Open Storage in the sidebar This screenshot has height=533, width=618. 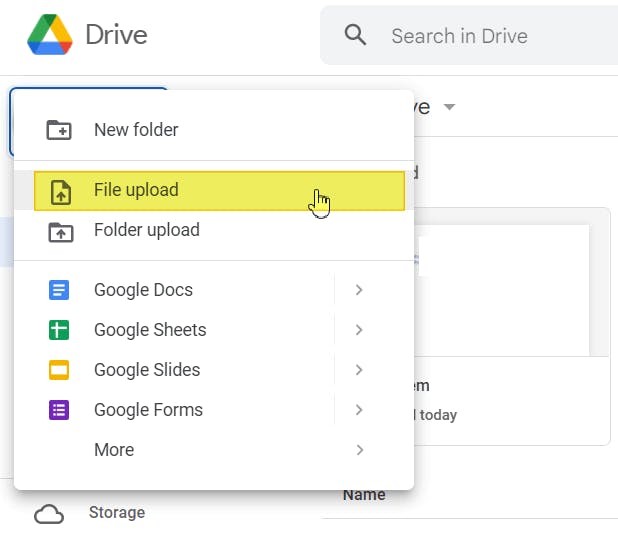pyautogui.click(x=117, y=512)
